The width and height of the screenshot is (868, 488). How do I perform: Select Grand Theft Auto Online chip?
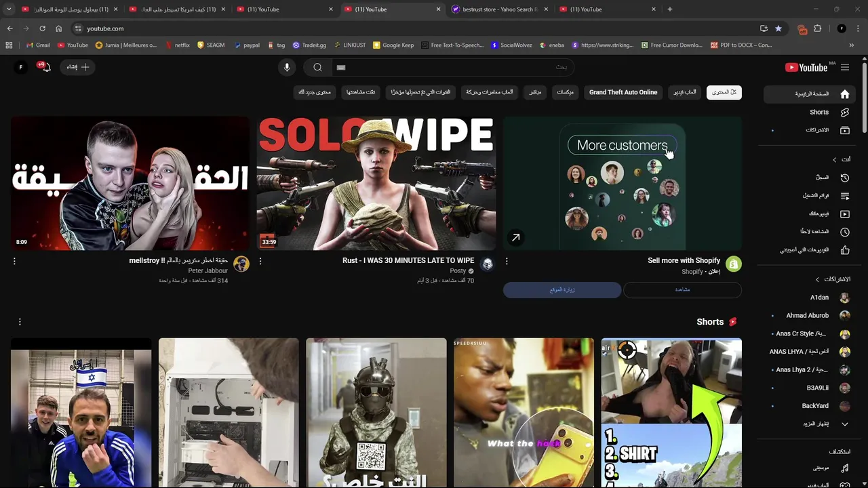(x=623, y=92)
